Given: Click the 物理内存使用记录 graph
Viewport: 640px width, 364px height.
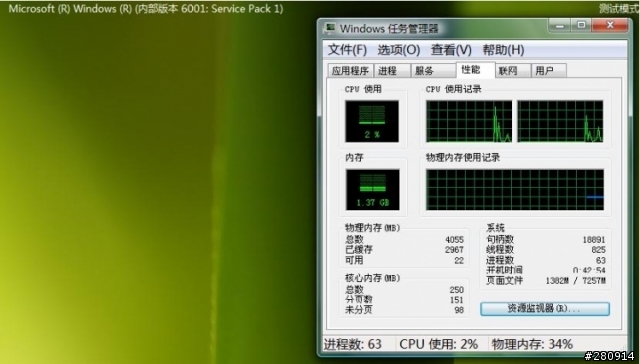Looking at the screenshot, I should tap(515, 190).
